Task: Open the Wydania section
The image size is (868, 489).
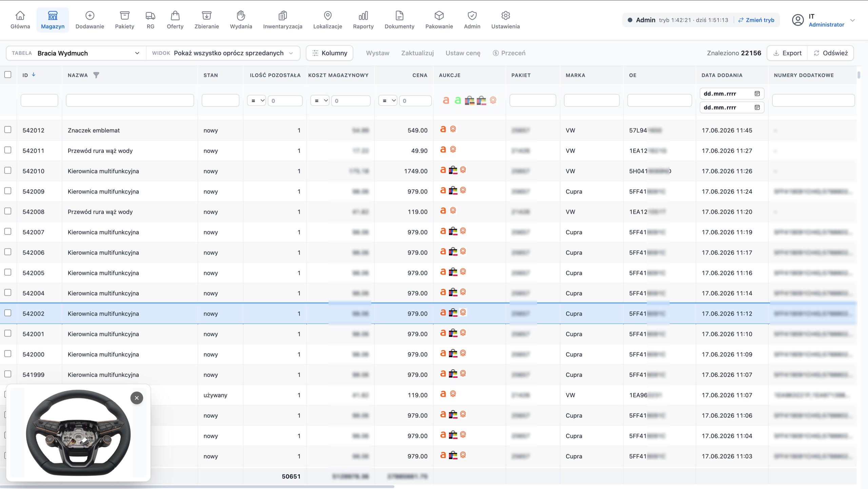Action: click(x=241, y=20)
